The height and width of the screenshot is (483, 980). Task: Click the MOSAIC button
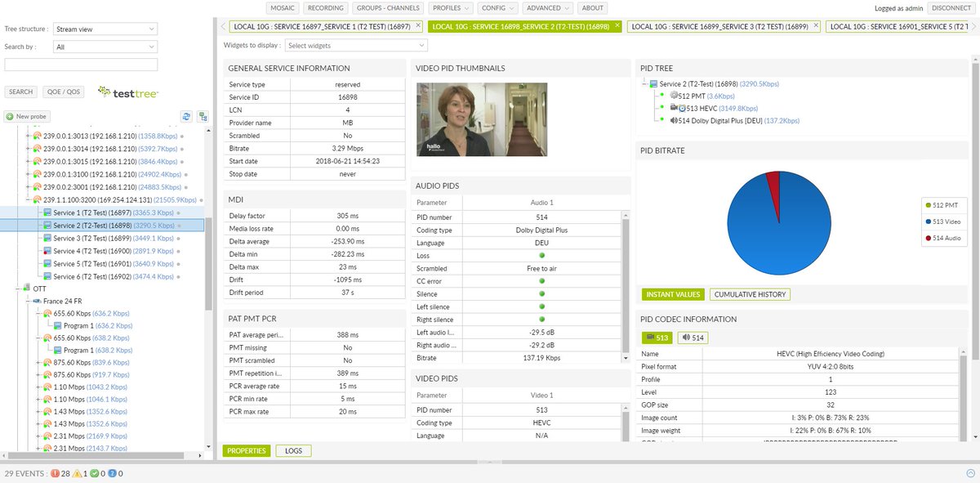pos(283,8)
